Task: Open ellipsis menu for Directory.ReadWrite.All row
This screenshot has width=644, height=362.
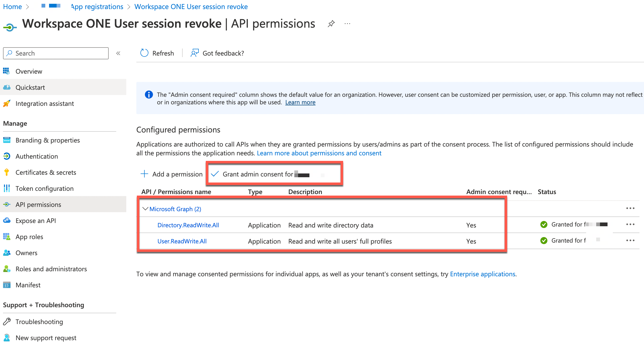Action: click(630, 224)
